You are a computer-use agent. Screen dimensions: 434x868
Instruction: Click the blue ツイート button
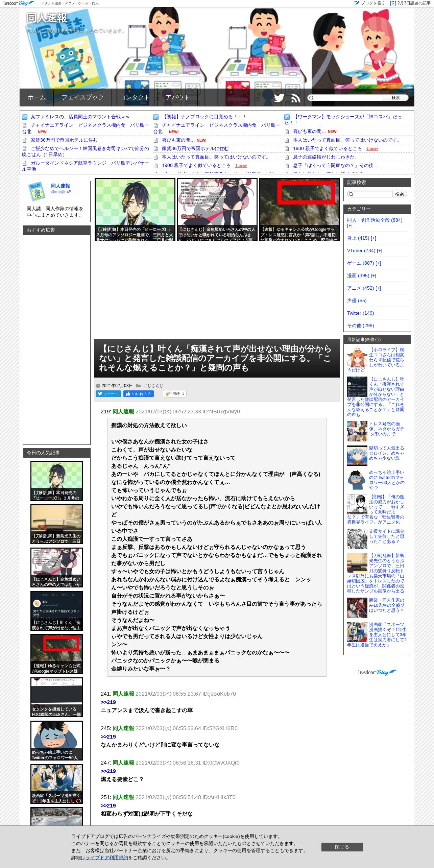108,394
